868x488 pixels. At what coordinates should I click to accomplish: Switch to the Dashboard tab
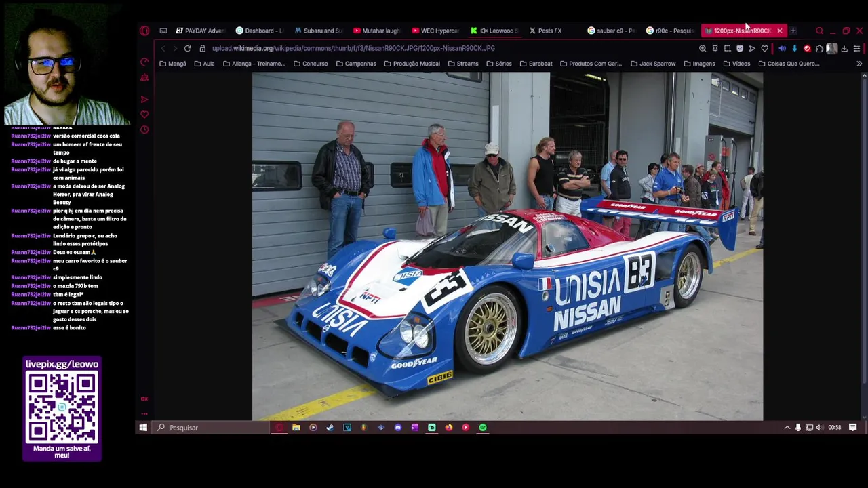tap(260, 30)
